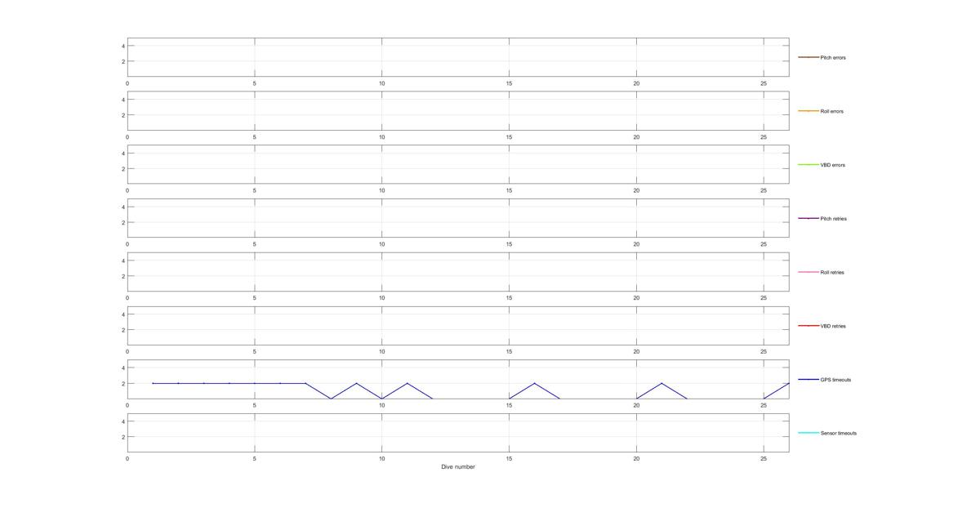Click the VBD errors legend label
Viewport: 980px width, 508px height.
click(x=832, y=165)
